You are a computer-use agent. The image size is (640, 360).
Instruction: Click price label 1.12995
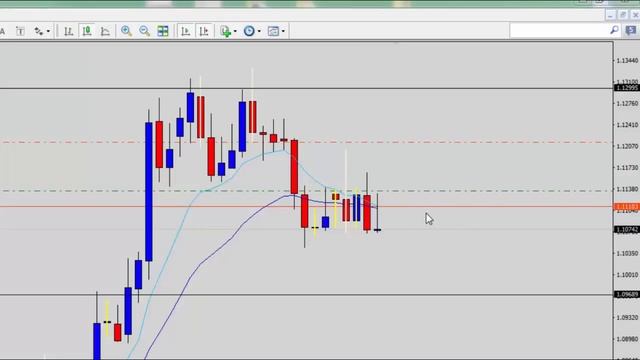point(627,88)
